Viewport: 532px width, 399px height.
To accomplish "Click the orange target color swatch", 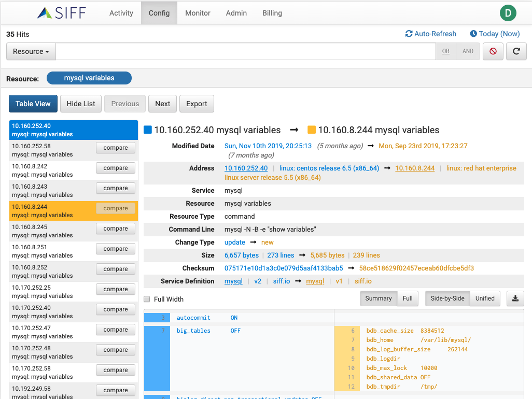I will 312,130.
